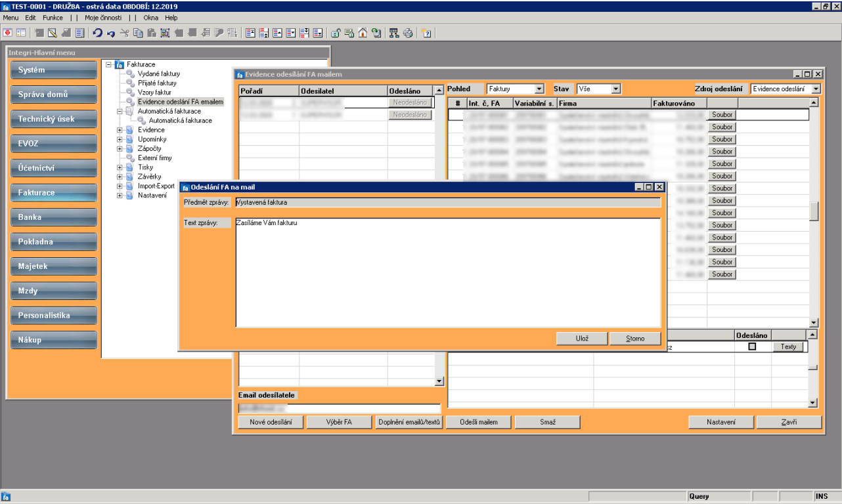Click the 'fa' icon in the status bar
The height and width of the screenshot is (504, 842).
6,497
